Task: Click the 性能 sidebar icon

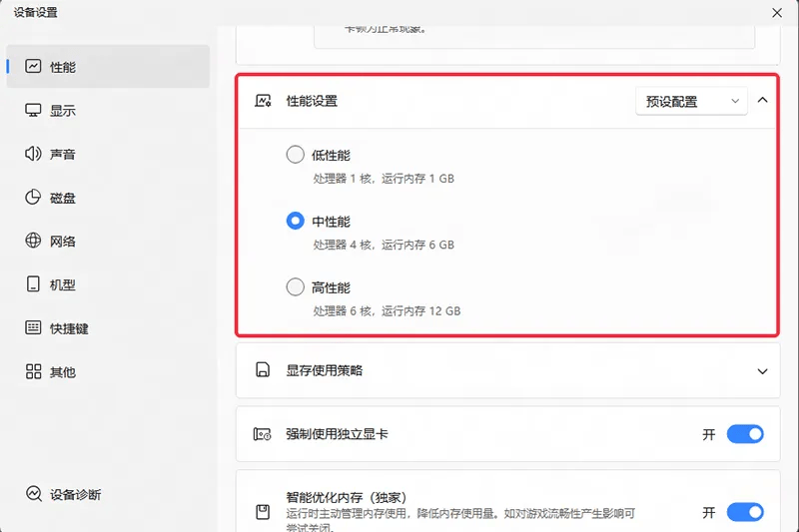Action: coord(33,67)
